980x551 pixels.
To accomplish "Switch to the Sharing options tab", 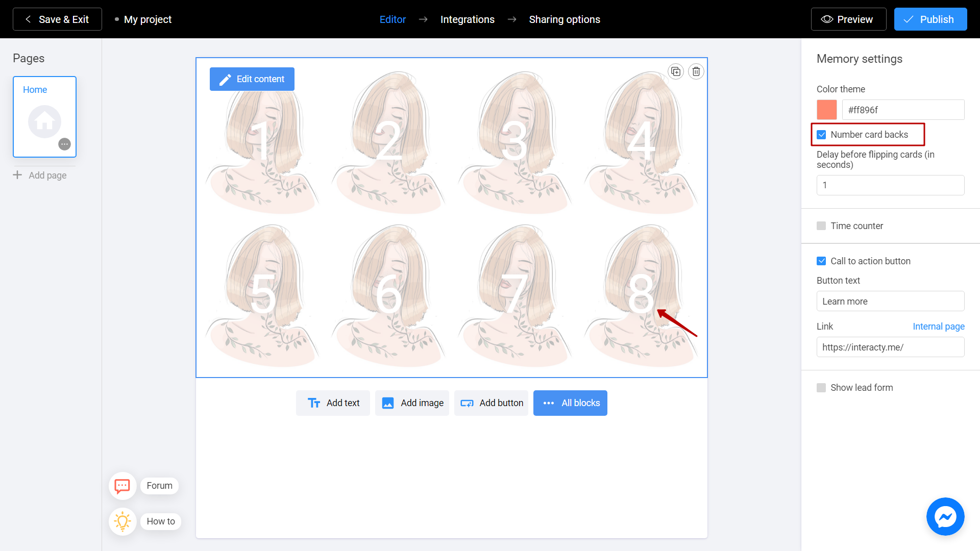I will (564, 19).
